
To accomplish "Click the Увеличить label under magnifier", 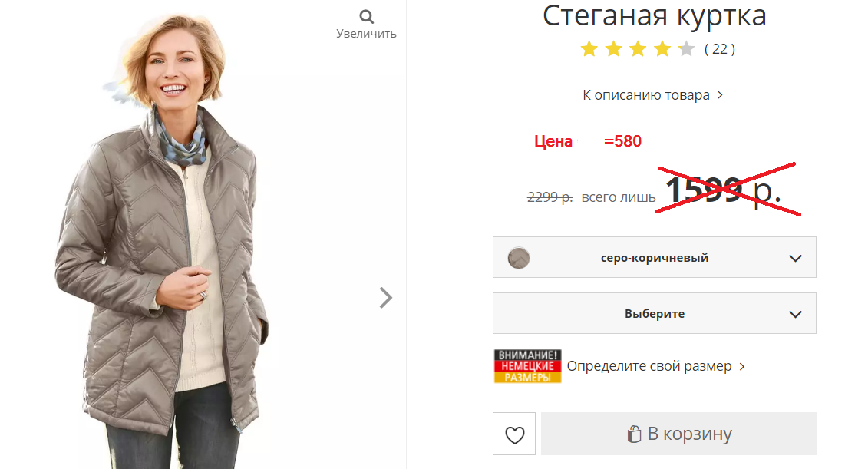I will point(367,34).
